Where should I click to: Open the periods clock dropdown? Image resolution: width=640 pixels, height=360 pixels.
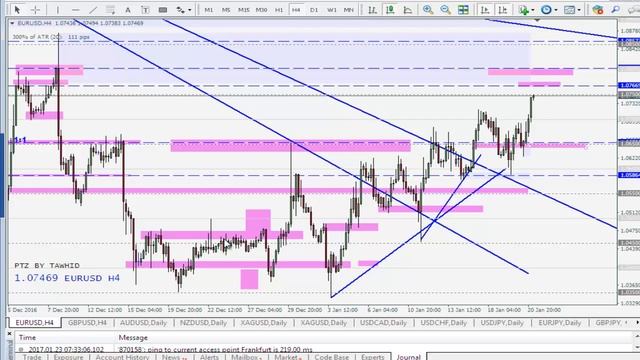548,9
